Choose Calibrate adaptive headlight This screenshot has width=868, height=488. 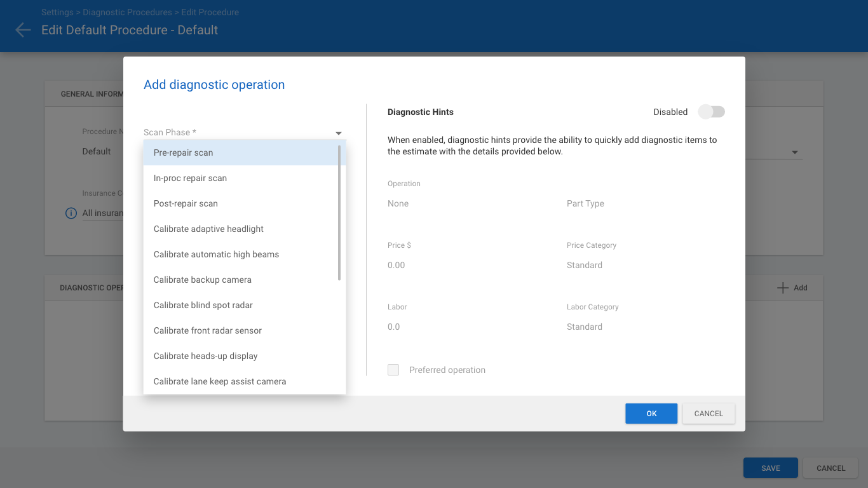(245, 229)
